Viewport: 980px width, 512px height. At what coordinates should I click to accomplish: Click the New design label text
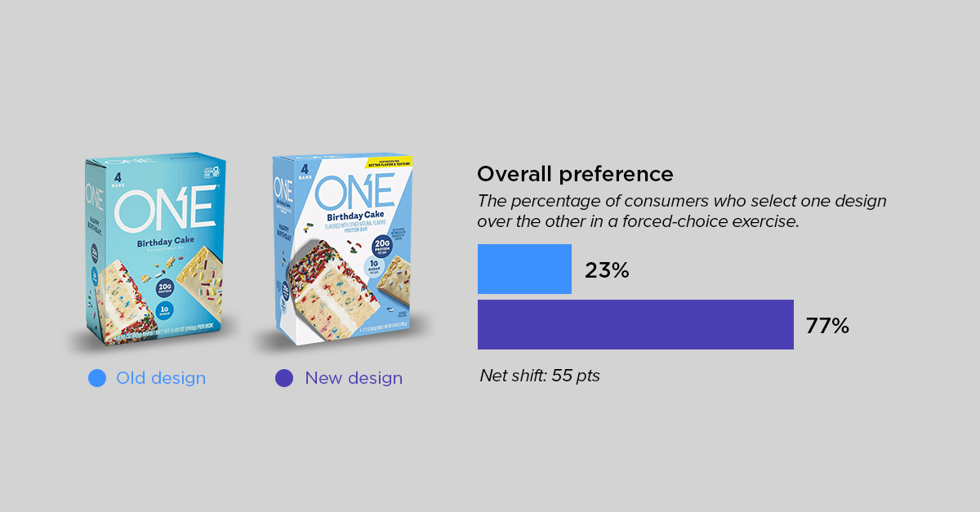(x=354, y=378)
